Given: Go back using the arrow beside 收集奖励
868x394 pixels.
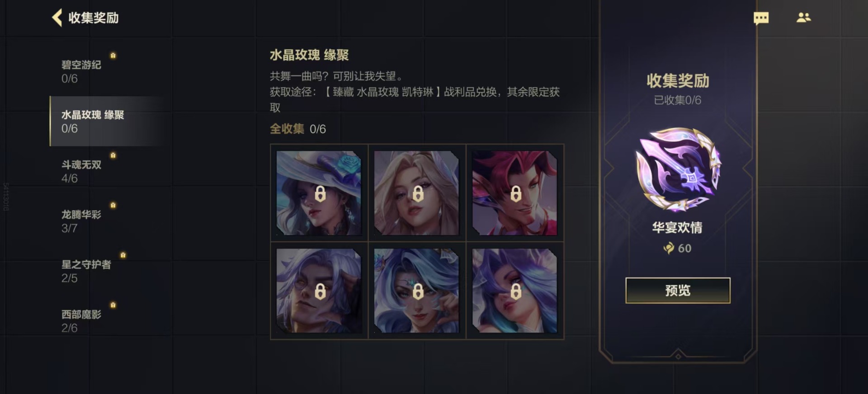Looking at the screenshot, I should tap(57, 18).
